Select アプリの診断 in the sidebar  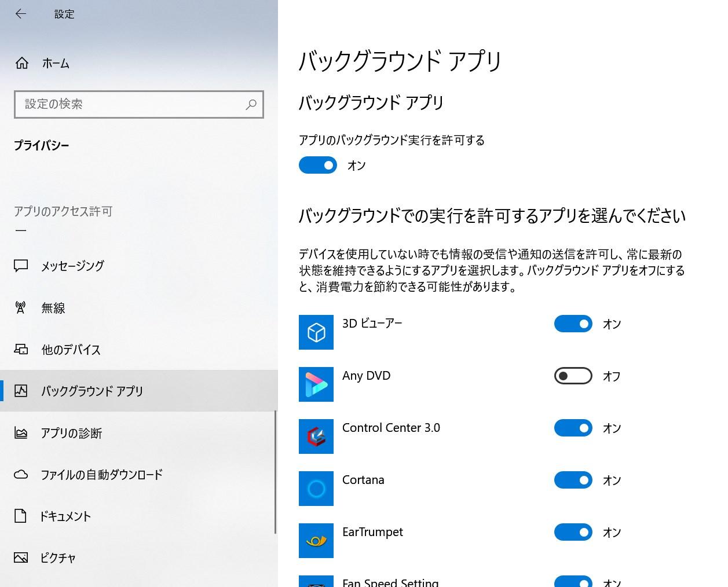pyautogui.click(x=69, y=433)
